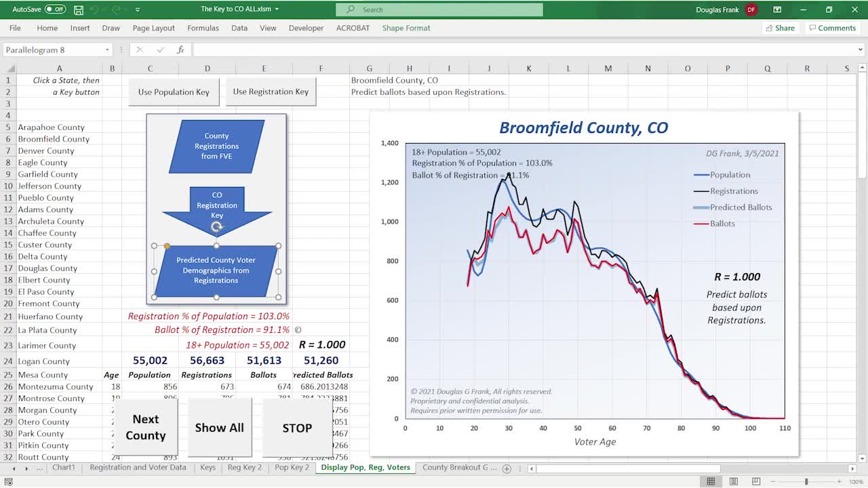Open the Draw ribbon tab
868x488 pixels.
111,28
